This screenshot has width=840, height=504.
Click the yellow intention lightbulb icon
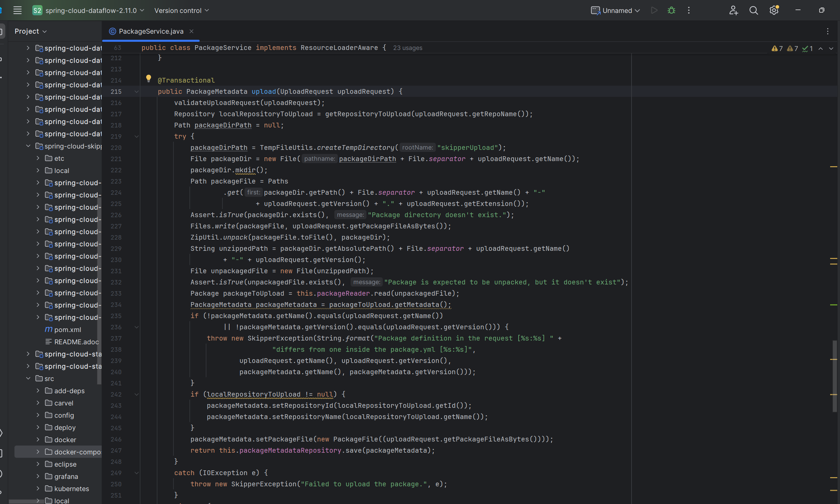(149, 79)
